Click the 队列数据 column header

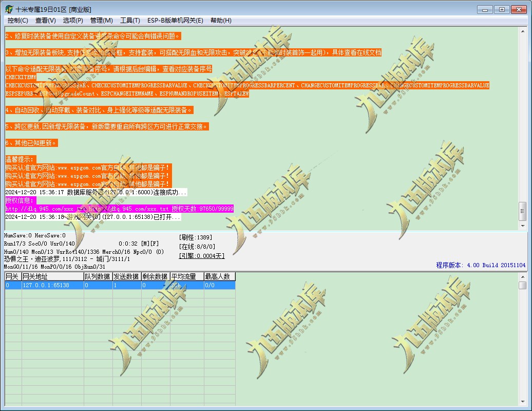[98, 276]
